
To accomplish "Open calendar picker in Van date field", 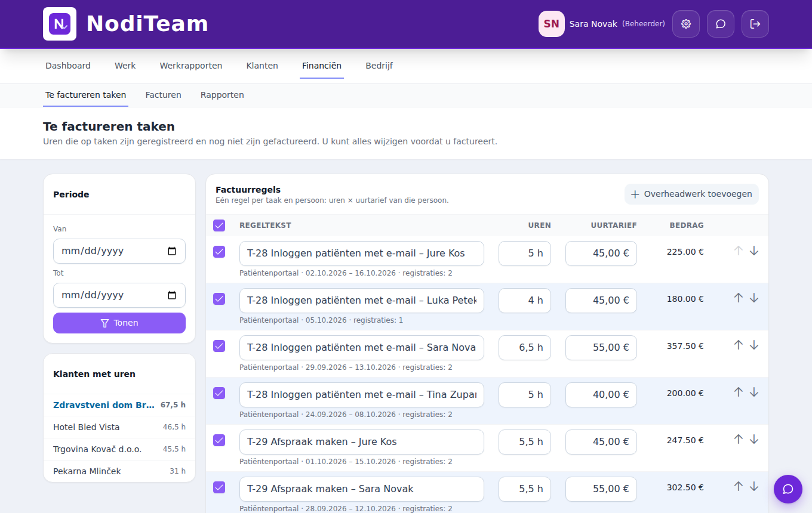I will pos(172,251).
